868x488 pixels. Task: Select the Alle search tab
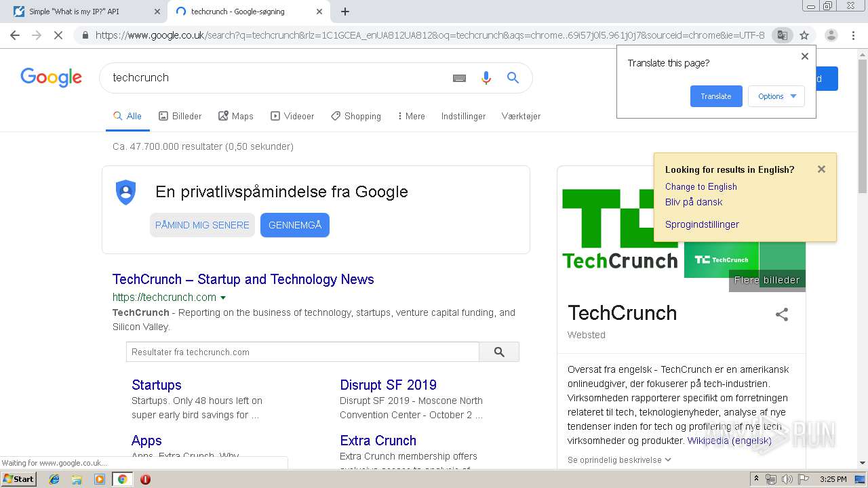click(127, 116)
